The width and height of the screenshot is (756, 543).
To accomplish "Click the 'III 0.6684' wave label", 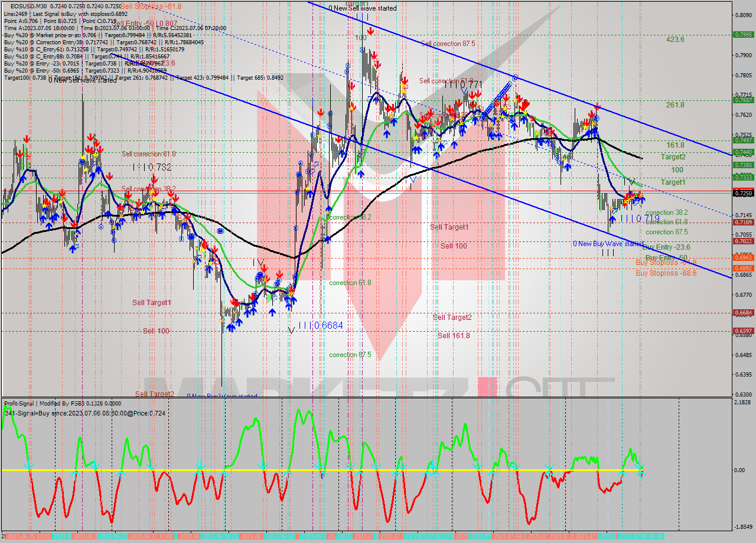I will click(x=320, y=325).
